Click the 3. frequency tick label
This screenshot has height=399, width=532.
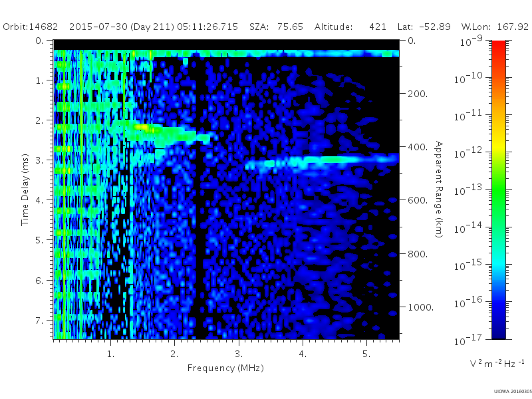[x=239, y=354]
